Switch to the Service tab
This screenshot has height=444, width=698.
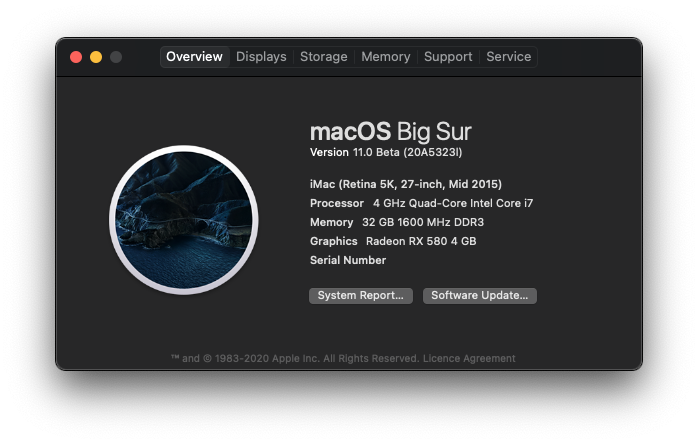tap(509, 57)
